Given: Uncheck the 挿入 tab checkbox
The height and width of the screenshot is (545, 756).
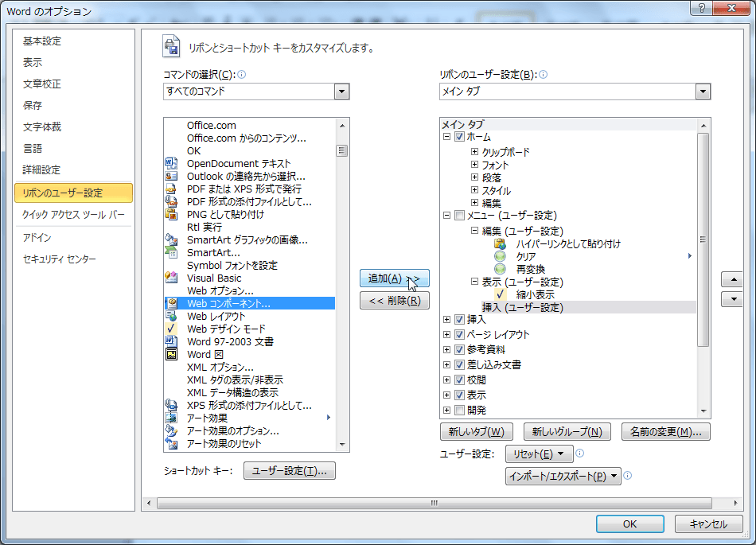Looking at the screenshot, I should (459, 319).
